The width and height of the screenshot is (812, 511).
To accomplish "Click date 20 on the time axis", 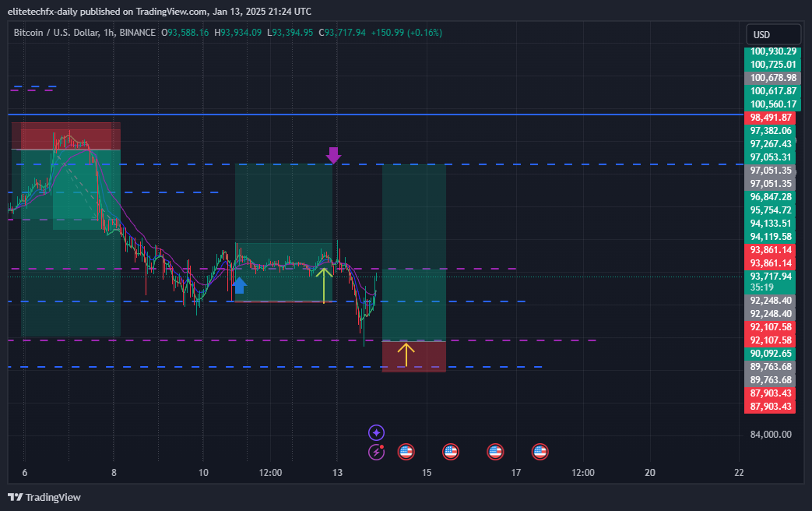I will tap(650, 473).
